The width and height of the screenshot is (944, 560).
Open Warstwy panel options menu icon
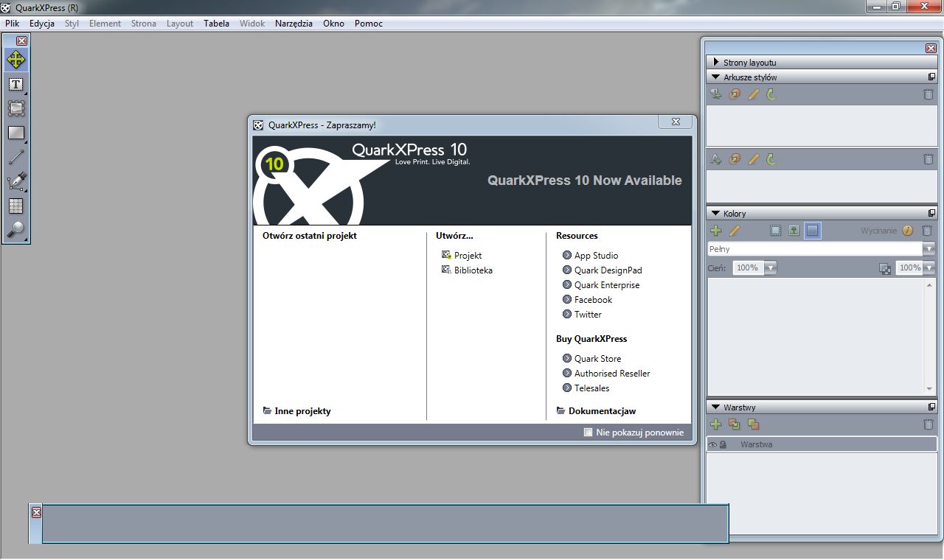coord(931,407)
